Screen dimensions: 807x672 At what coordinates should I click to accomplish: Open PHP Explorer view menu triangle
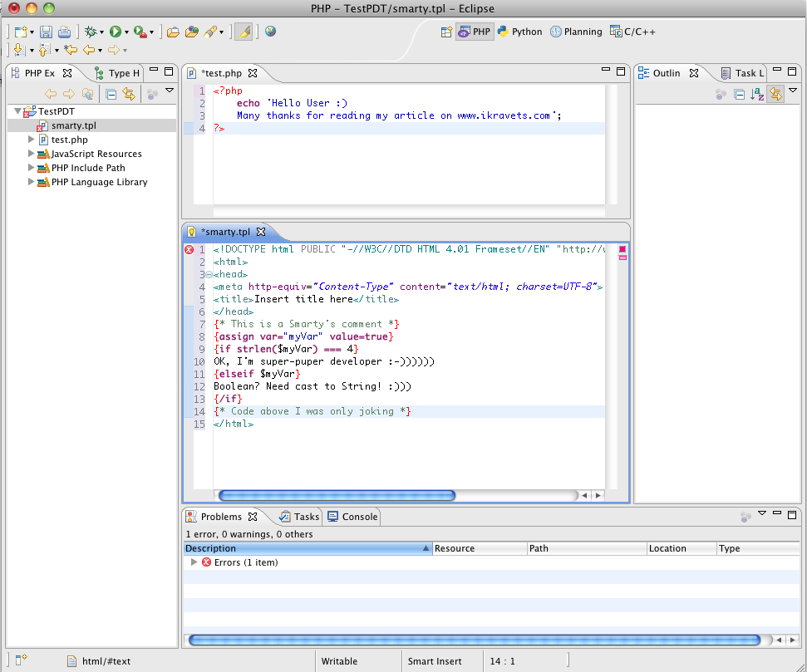click(170, 91)
